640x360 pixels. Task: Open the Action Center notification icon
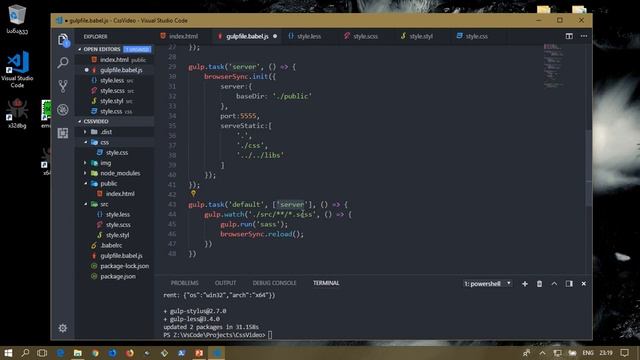pyautogui.click(x=624, y=353)
